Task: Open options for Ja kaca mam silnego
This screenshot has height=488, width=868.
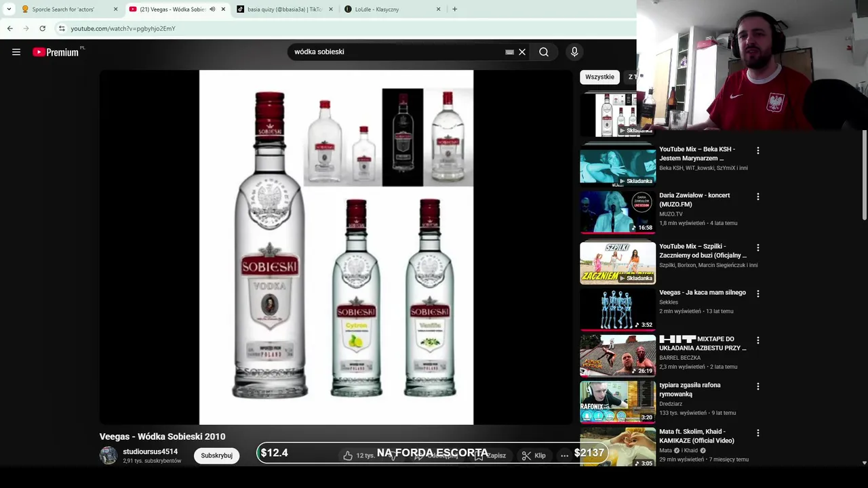Action: [x=758, y=294]
